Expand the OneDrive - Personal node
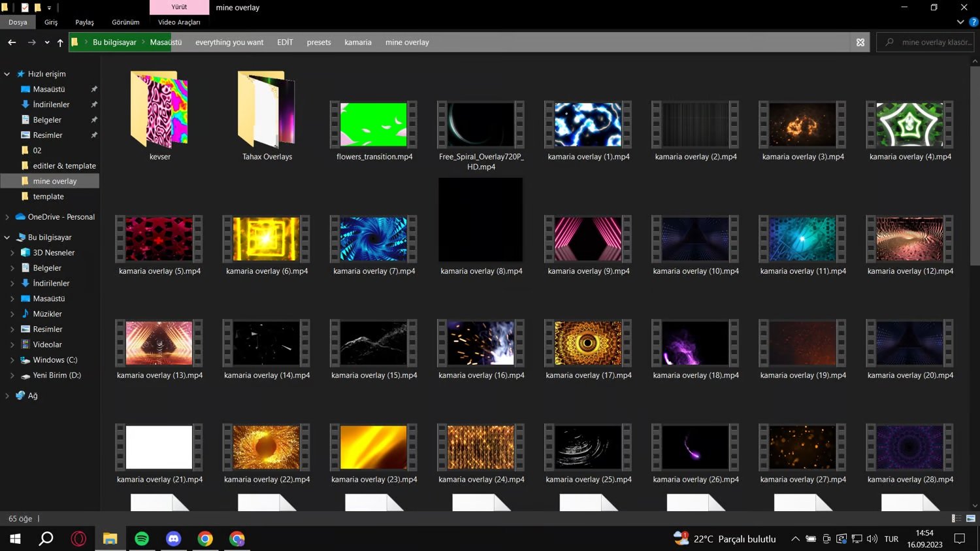The height and width of the screenshot is (551, 980). [x=7, y=217]
